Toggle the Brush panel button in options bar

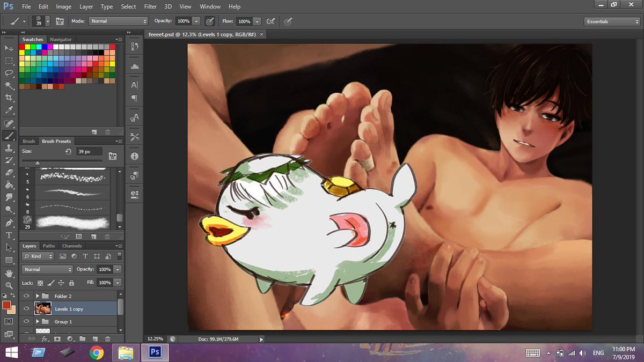(x=60, y=21)
